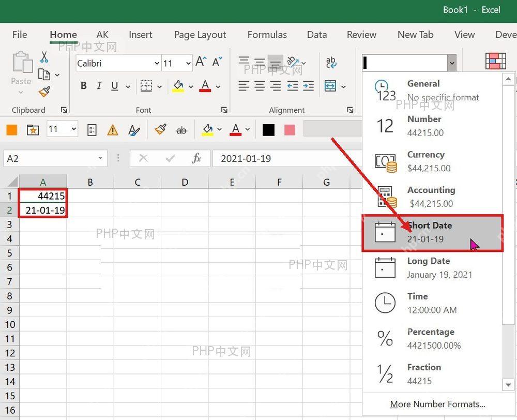This screenshot has height=420, width=517.
Task: Click the black color swatch in lower toolbar
Action: pyautogui.click(x=268, y=130)
